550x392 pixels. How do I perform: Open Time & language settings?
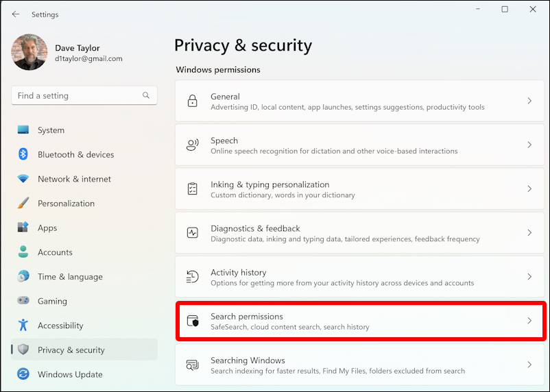tap(70, 277)
